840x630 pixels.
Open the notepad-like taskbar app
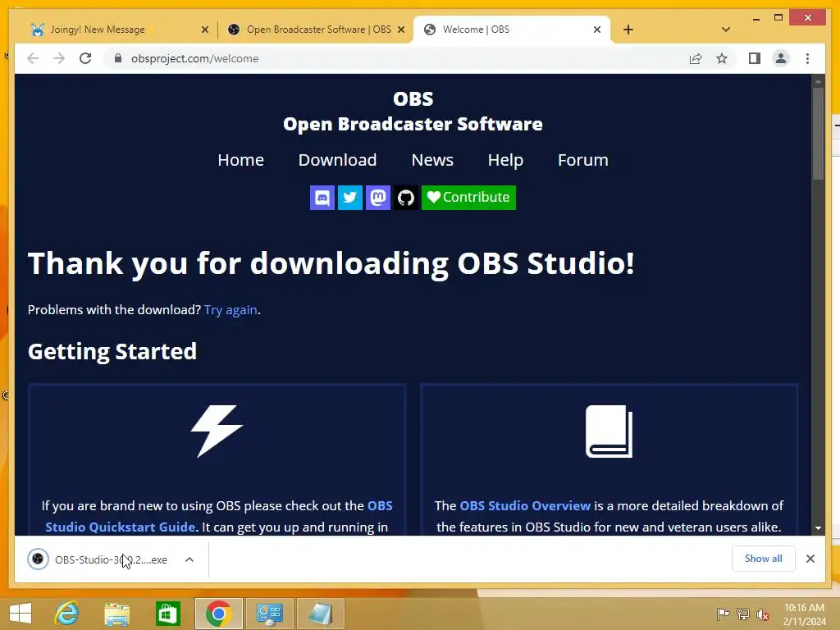[x=321, y=614]
